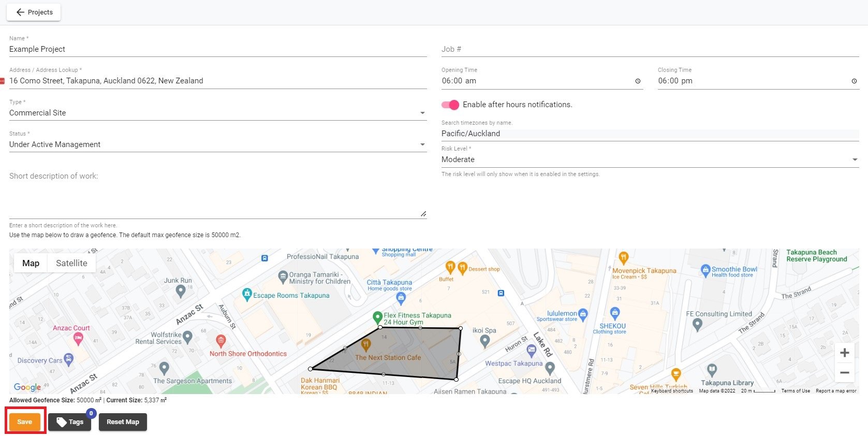Open the Status dropdown

(x=218, y=144)
